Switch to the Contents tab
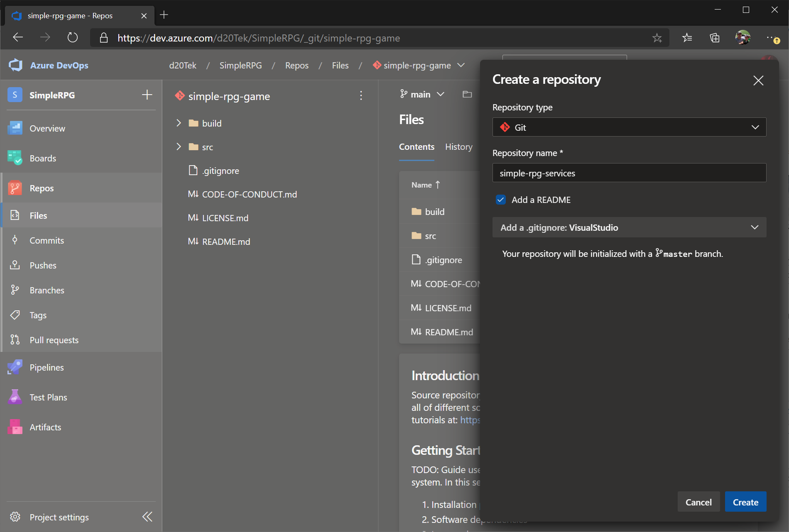 click(417, 146)
